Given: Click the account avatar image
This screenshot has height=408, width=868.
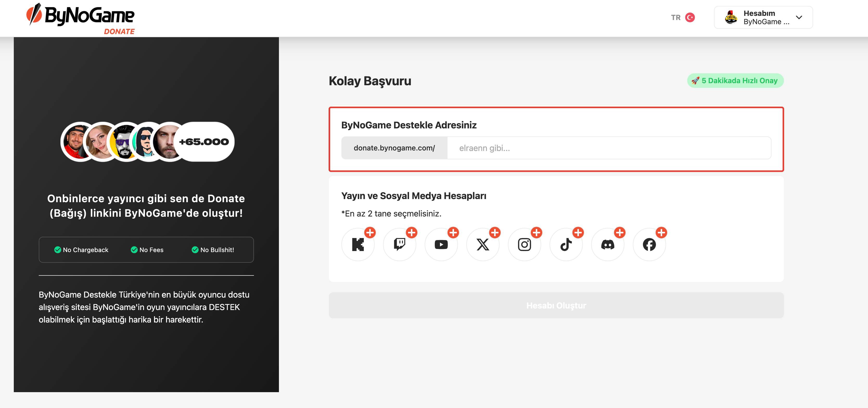Looking at the screenshot, I should 731,17.
